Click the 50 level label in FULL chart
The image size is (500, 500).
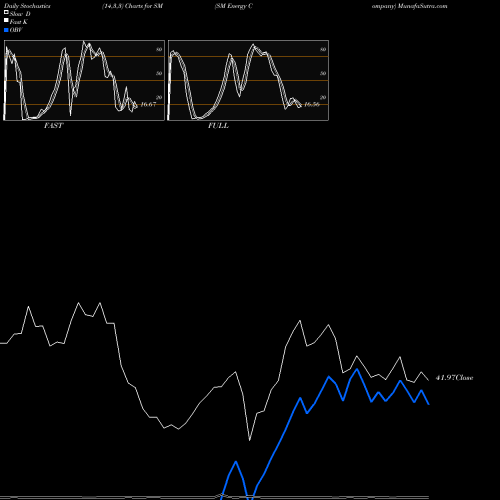pyautogui.click(x=323, y=73)
